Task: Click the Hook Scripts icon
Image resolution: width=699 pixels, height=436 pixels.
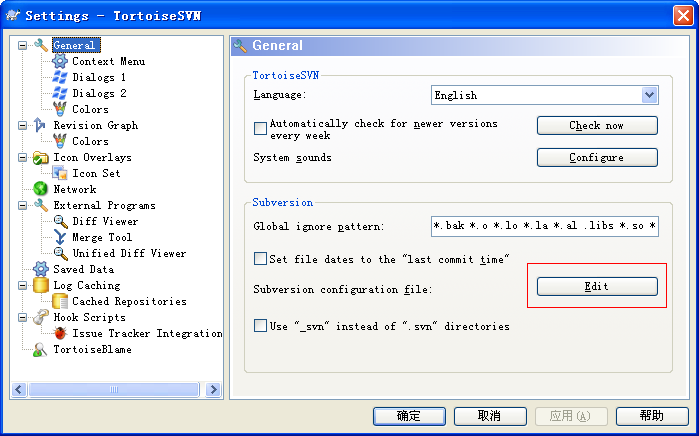Action: [x=41, y=317]
